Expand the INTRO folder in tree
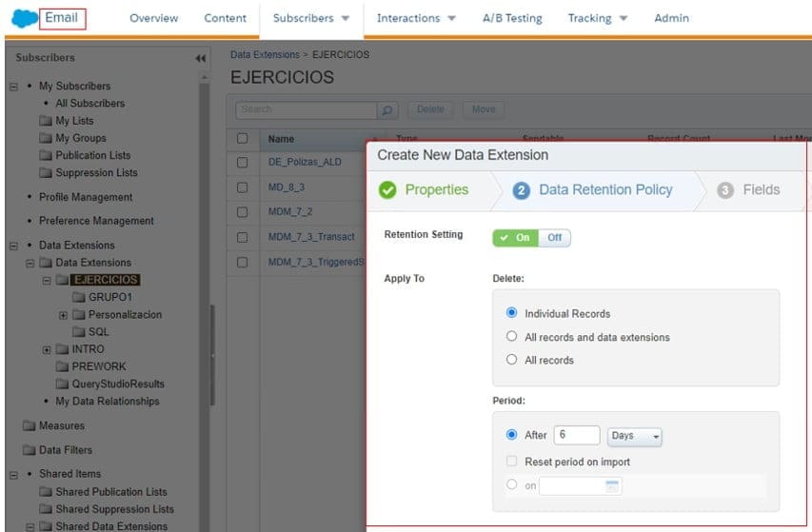 [x=47, y=349]
